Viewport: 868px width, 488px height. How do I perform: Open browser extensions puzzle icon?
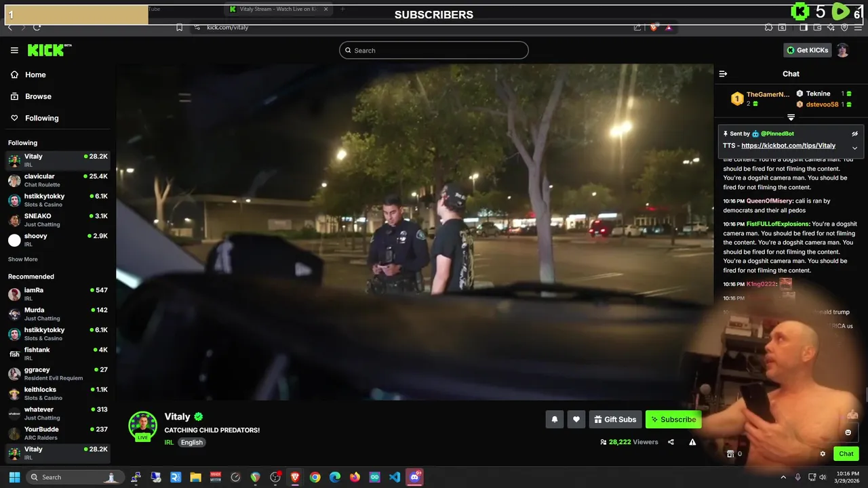click(768, 27)
